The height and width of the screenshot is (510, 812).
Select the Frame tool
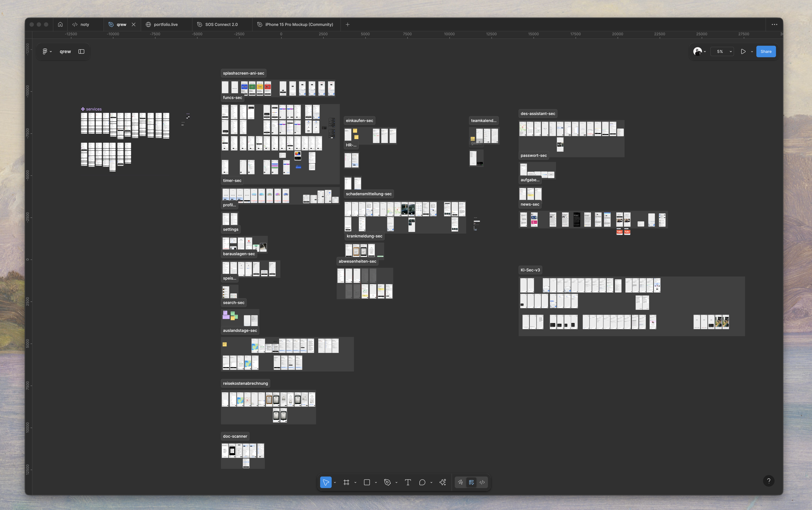pyautogui.click(x=346, y=482)
